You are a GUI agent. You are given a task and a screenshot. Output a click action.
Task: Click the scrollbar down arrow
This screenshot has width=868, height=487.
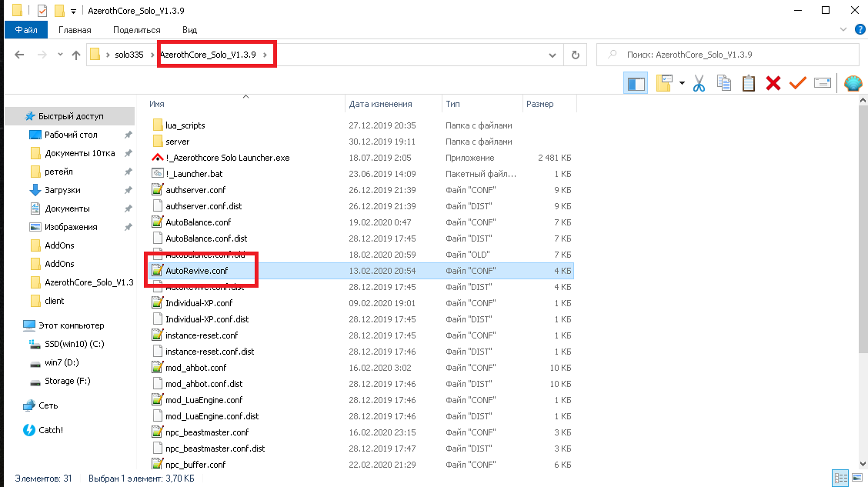point(863,464)
